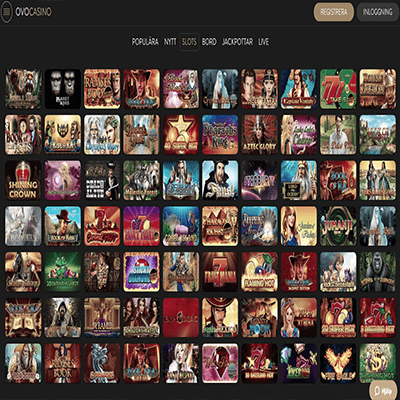Switch to the Populära tab
The width and height of the screenshot is (400, 400).
pos(145,42)
